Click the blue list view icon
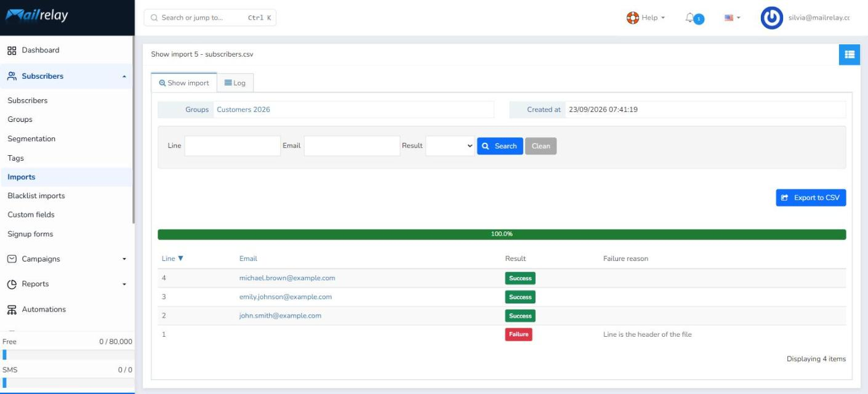Screen dimensions: 868x394 tap(850, 54)
